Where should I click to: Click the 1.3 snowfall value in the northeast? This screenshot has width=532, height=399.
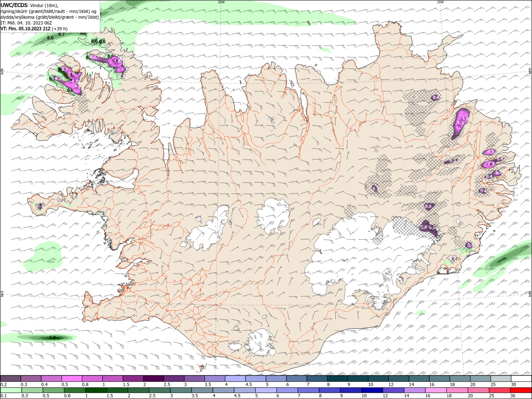(x=460, y=124)
